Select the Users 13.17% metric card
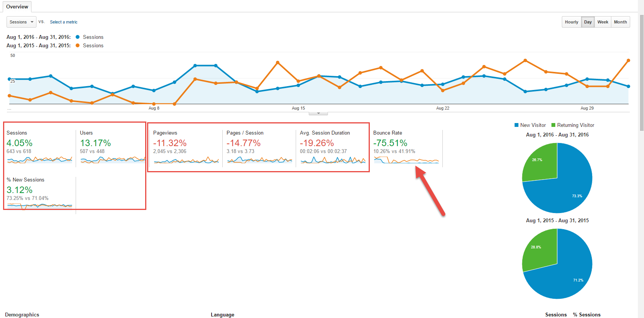 (x=112, y=148)
